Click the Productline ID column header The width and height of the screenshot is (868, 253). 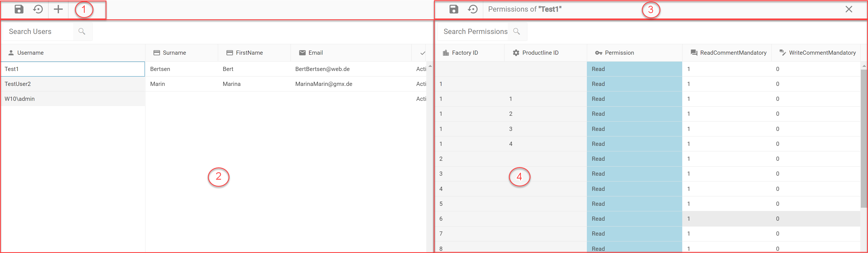pyautogui.click(x=540, y=53)
